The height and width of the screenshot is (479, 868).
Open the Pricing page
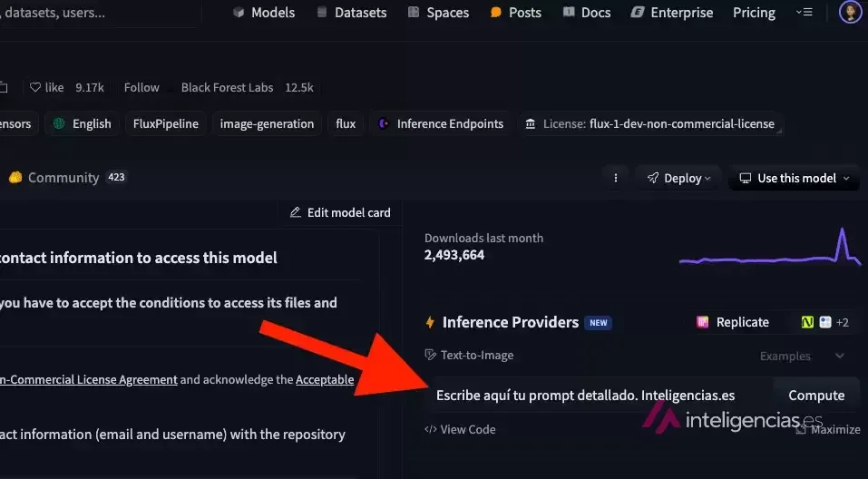tap(754, 12)
